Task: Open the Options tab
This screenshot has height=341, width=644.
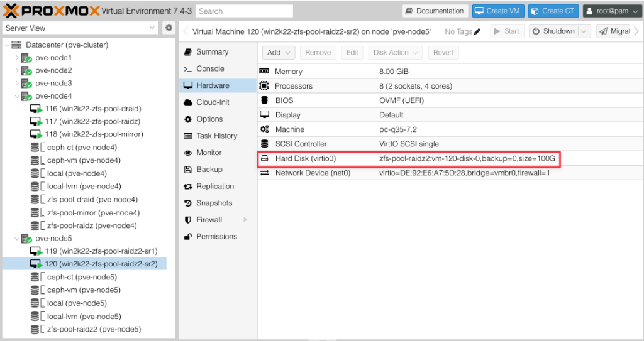Action: coord(218,119)
